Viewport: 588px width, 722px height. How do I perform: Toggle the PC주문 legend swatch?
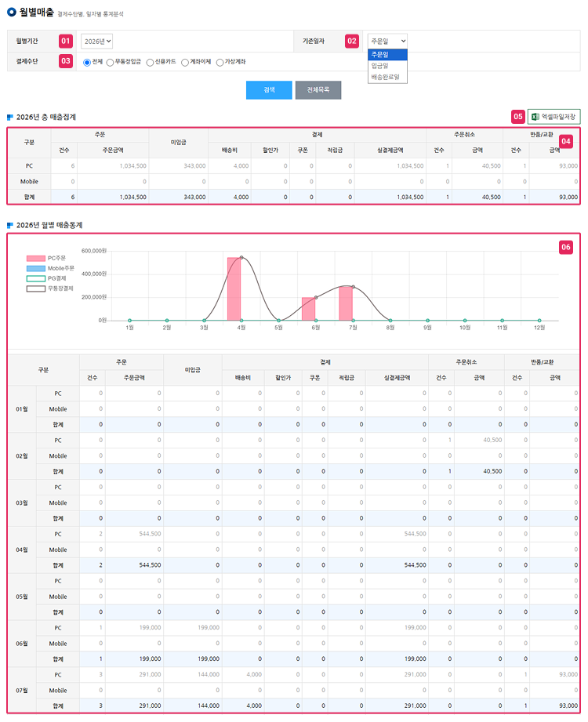tap(36, 259)
